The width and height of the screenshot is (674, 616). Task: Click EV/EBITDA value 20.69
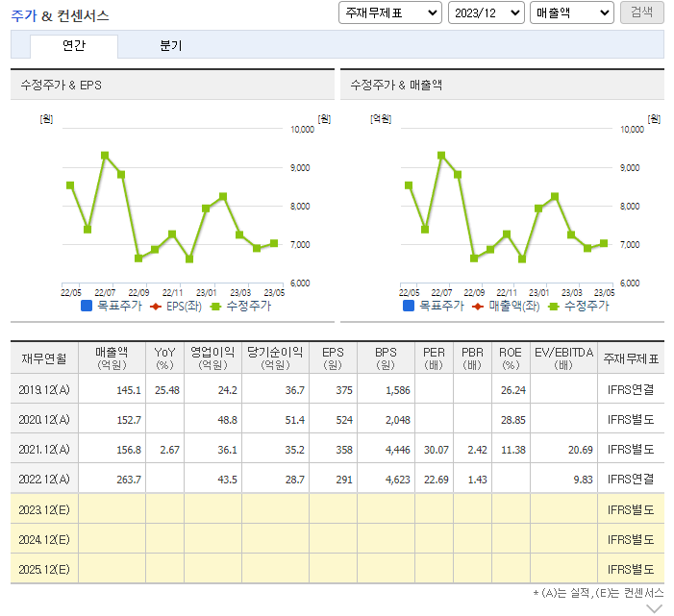click(x=581, y=450)
